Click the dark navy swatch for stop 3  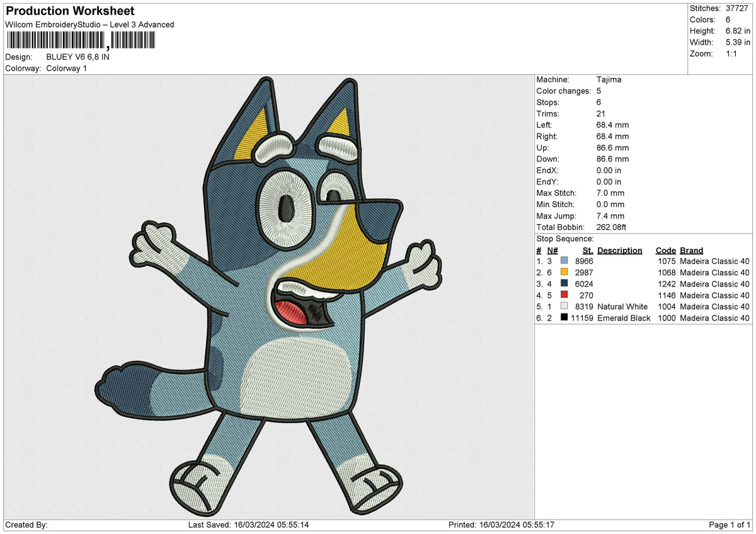point(564,283)
